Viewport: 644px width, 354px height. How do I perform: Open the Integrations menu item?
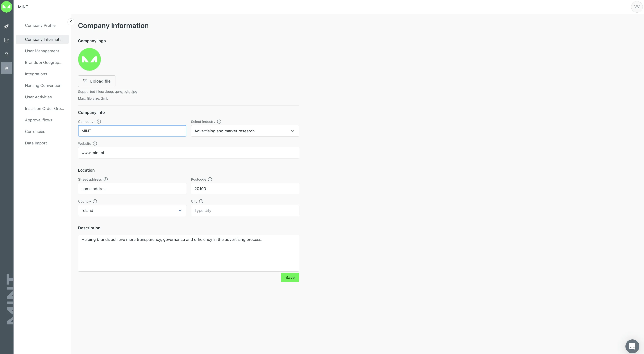tap(36, 74)
